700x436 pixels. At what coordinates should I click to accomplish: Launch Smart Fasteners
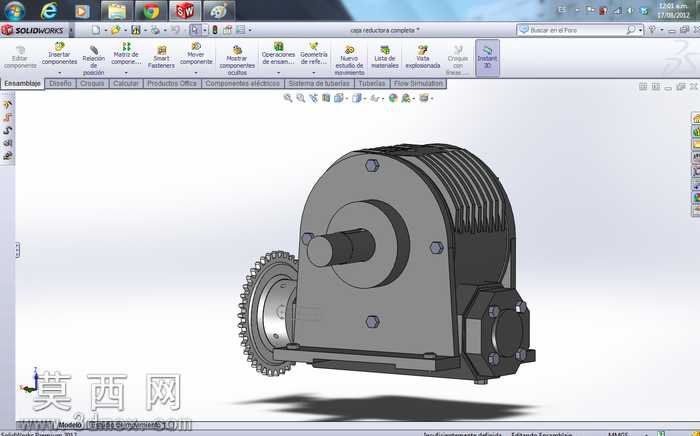(161, 57)
